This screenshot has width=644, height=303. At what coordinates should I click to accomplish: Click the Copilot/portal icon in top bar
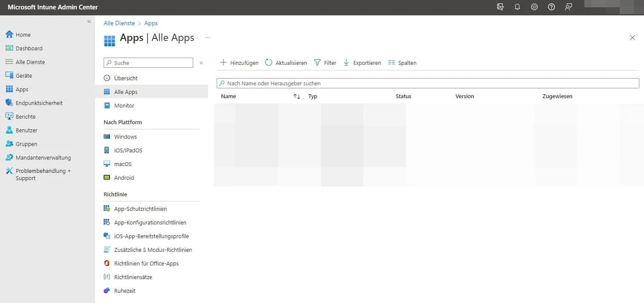[500, 7]
